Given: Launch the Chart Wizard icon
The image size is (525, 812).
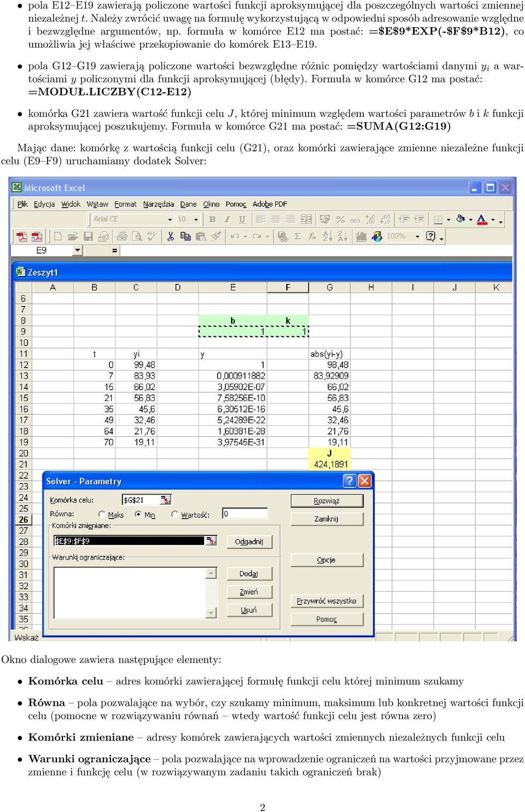Looking at the screenshot, I should [361, 236].
